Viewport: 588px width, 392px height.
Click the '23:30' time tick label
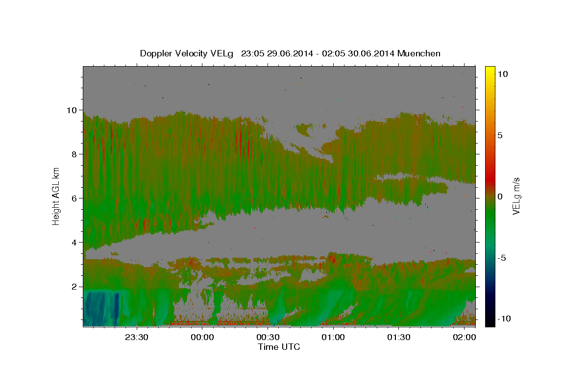click(x=136, y=337)
